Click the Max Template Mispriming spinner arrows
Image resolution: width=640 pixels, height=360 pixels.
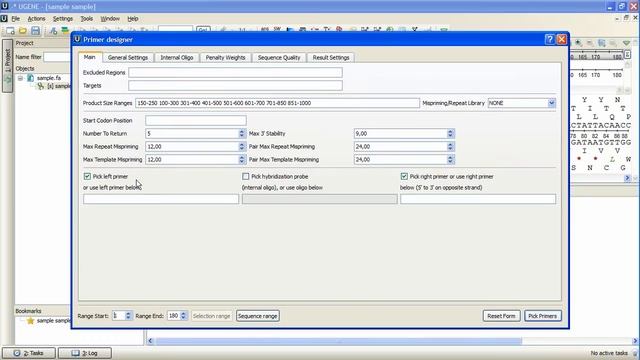click(x=242, y=160)
